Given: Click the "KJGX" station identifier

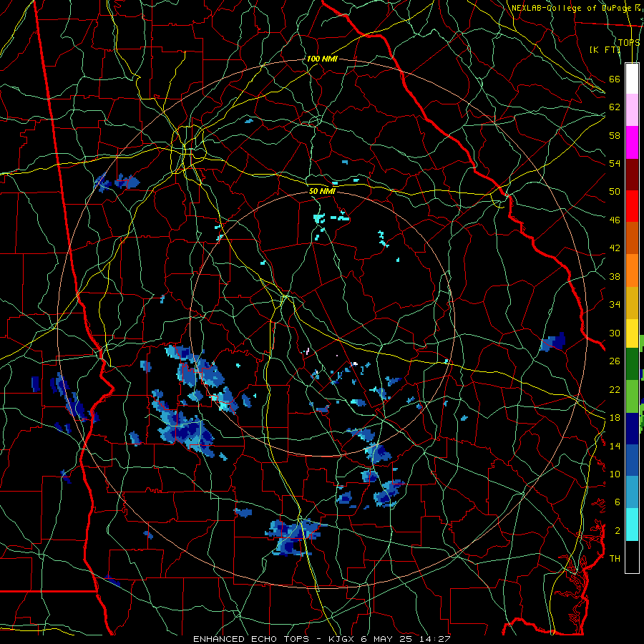Looking at the screenshot, I should (343, 639).
